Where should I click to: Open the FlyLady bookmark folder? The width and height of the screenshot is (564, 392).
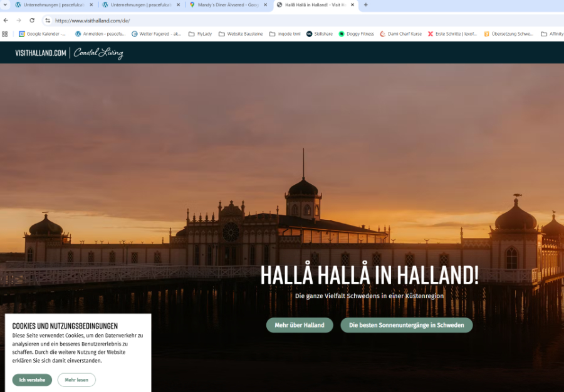coord(201,34)
